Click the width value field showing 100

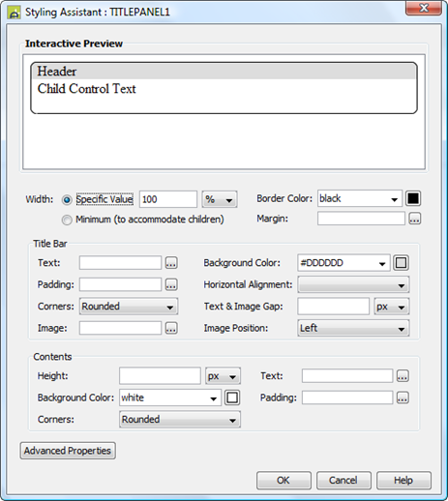click(168, 199)
